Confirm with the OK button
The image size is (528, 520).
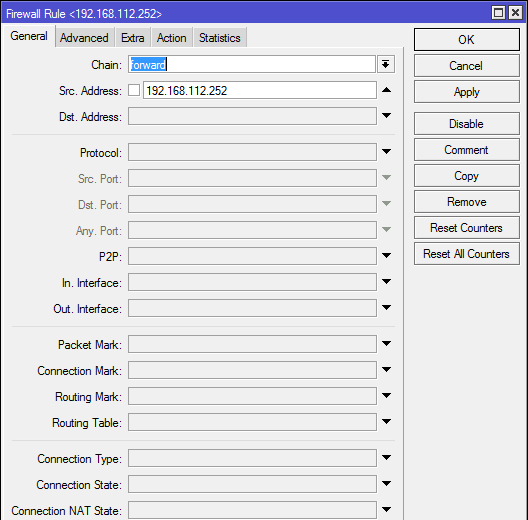pyautogui.click(x=466, y=40)
